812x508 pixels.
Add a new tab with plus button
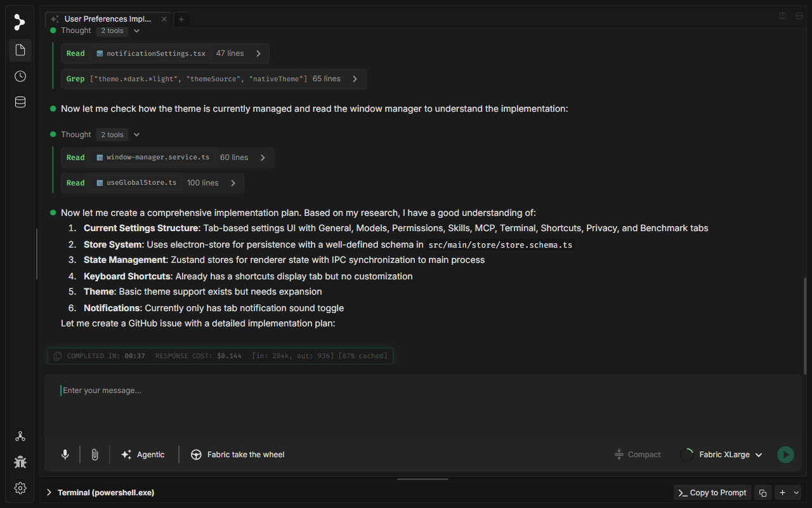(x=181, y=19)
